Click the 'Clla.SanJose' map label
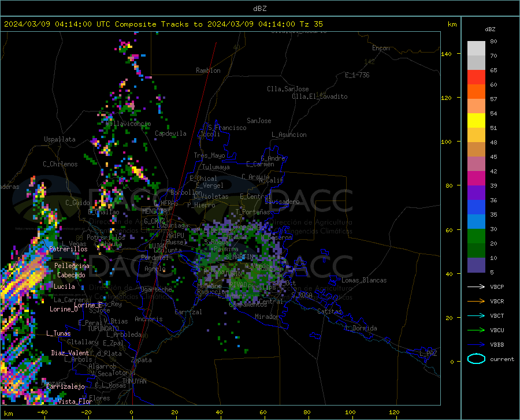 288,89
